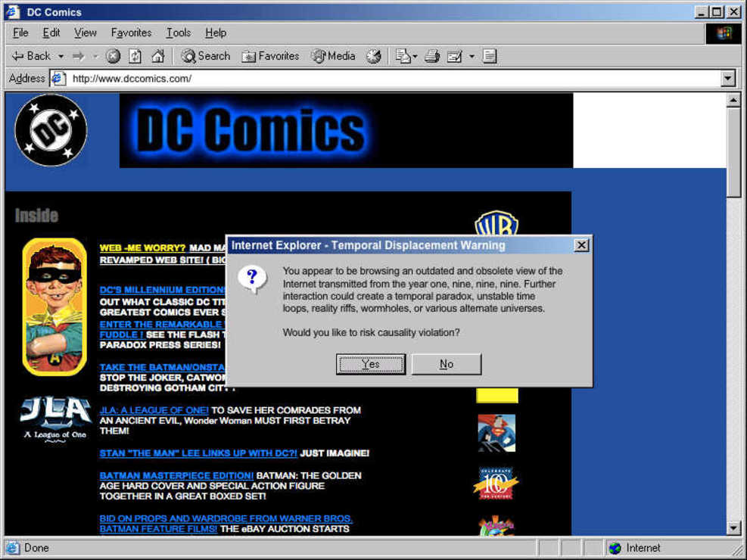Click the Print icon in toolbar

coord(432,56)
